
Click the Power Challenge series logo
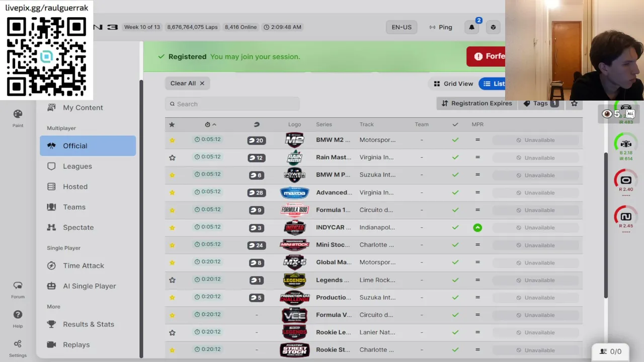(x=294, y=175)
